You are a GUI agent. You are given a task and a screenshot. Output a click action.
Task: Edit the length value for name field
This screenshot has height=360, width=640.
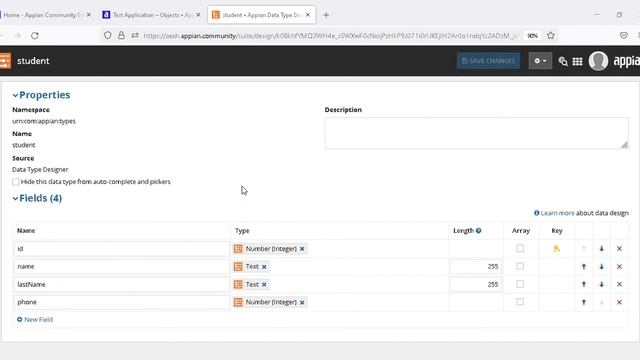(476, 267)
